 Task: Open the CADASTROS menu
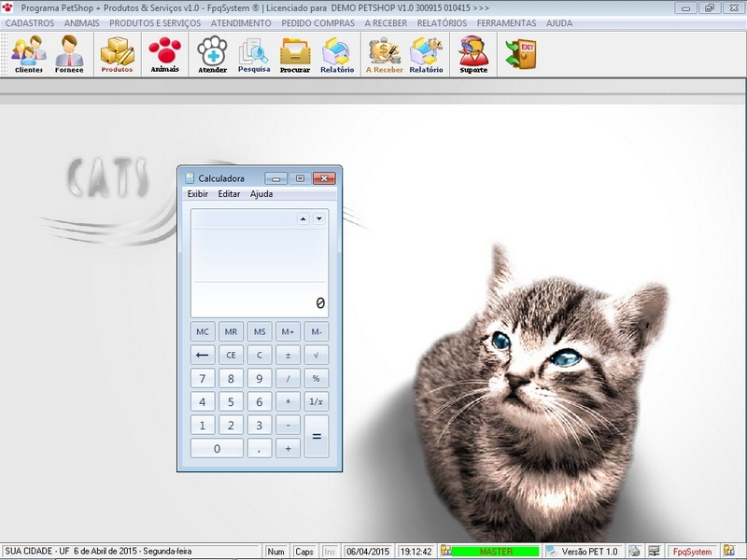(x=30, y=22)
